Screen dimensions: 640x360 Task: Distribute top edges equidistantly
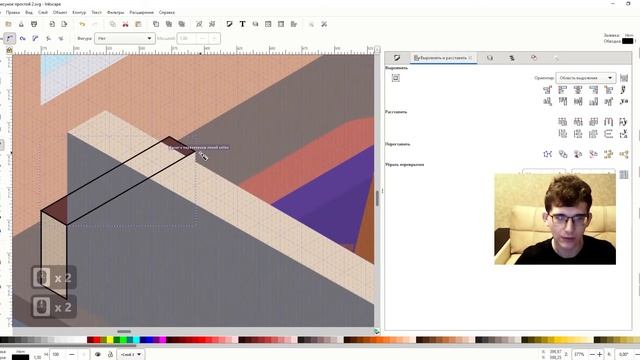[562, 133]
